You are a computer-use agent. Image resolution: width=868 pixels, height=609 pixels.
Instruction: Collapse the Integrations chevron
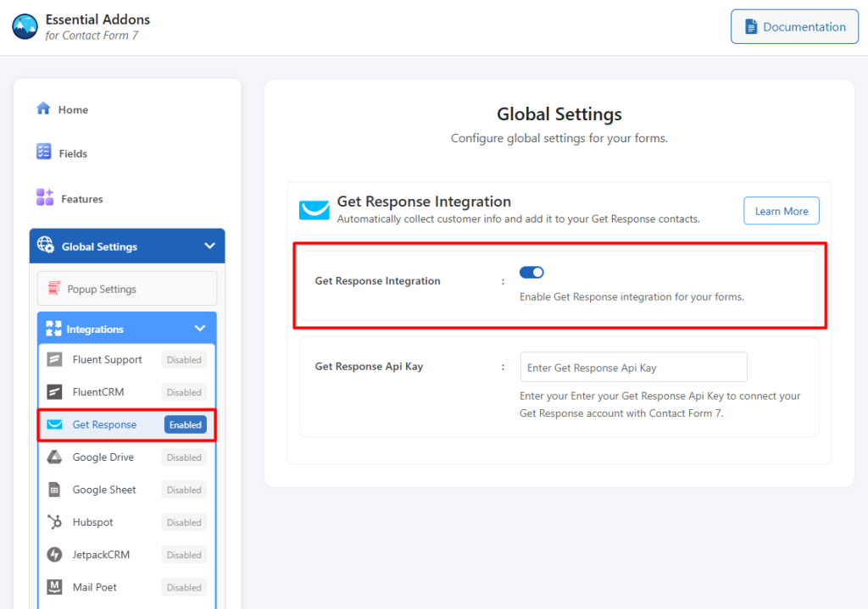pyautogui.click(x=200, y=329)
